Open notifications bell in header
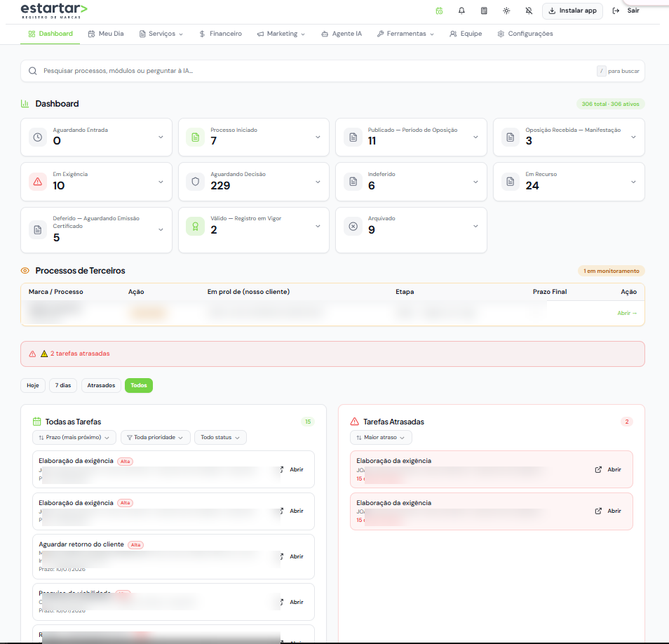This screenshot has width=669, height=644. tap(461, 11)
